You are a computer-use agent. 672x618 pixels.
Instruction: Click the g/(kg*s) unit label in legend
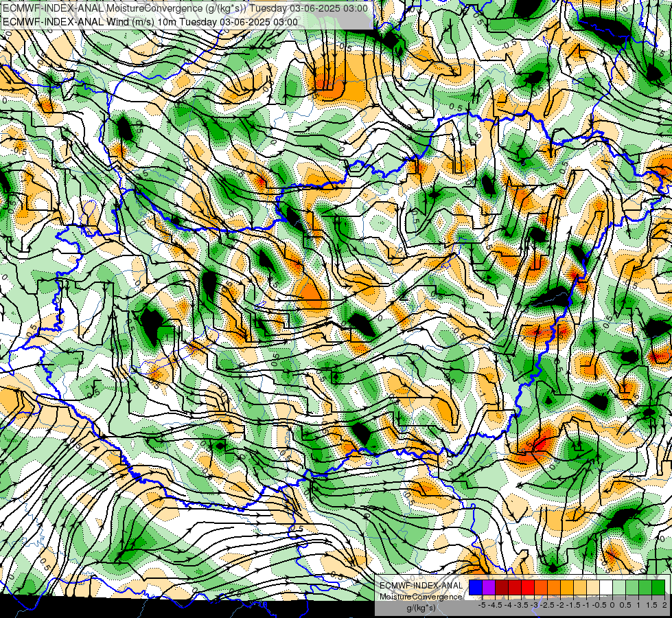pos(421,608)
